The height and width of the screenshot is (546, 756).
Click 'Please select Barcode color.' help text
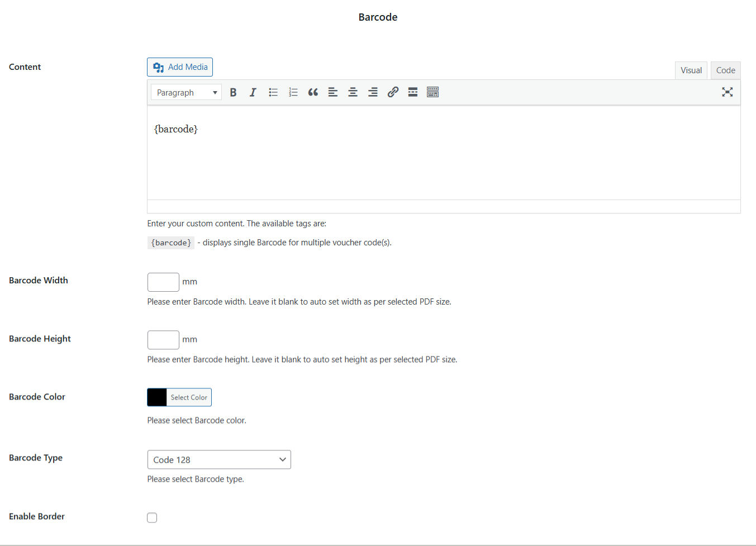click(x=197, y=420)
